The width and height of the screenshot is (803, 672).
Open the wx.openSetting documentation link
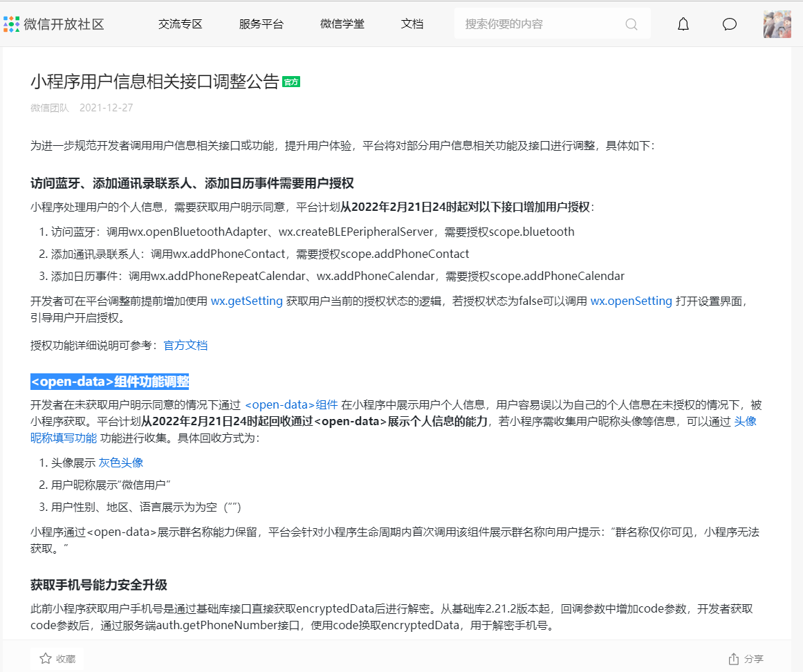pyautogui.click(x=631, y=301)
